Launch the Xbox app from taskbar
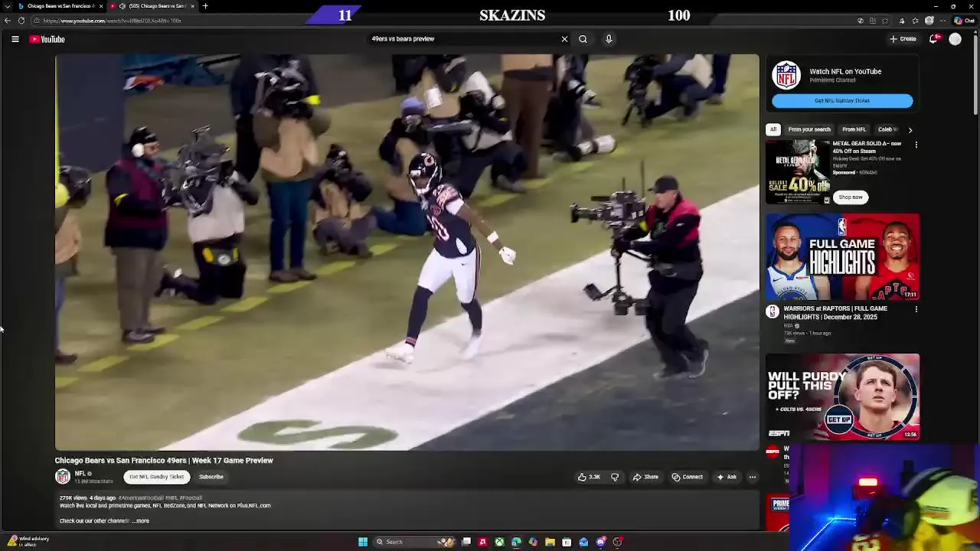The width and height of the screenshot is (980, 551). (499, 542)
